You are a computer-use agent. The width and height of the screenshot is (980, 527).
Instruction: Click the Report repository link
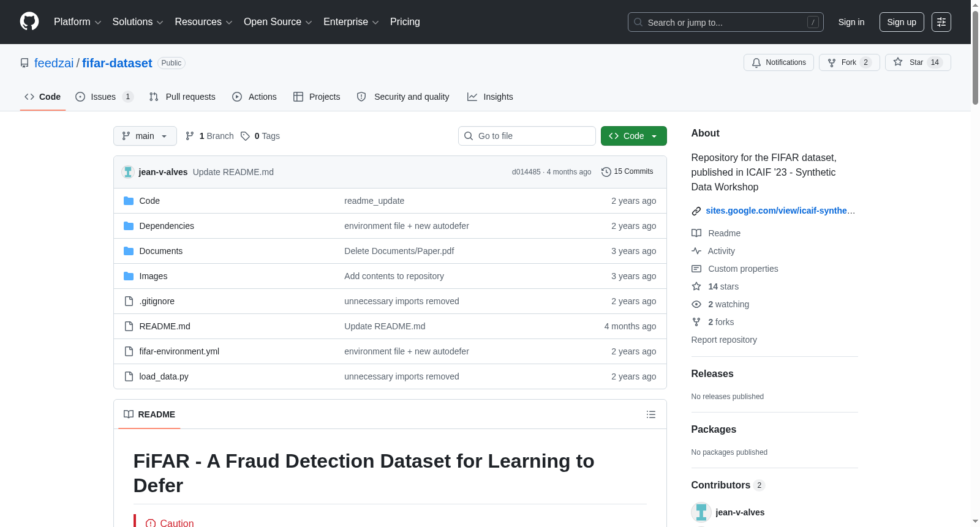pyautogui.click(x=724, y=340)
